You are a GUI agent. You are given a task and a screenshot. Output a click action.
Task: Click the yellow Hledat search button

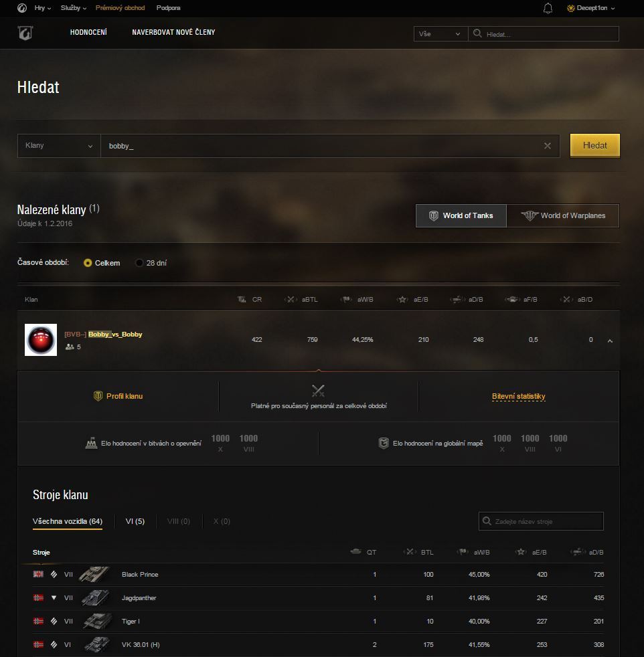[595, 145]
